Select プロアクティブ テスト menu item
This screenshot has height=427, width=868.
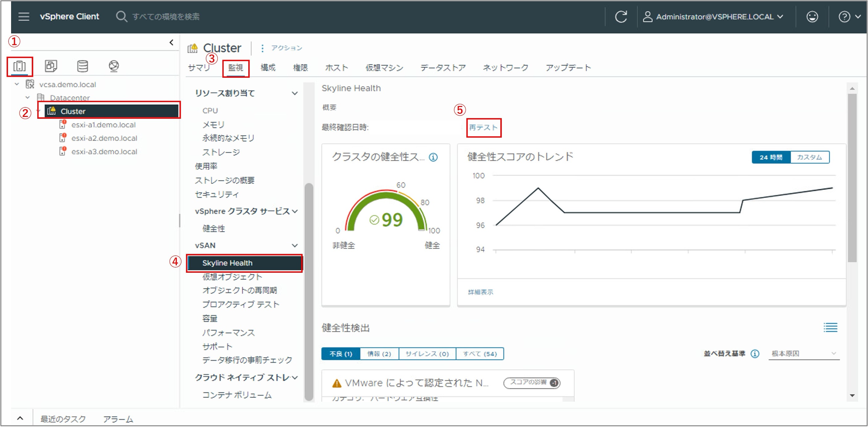[241, 304]
